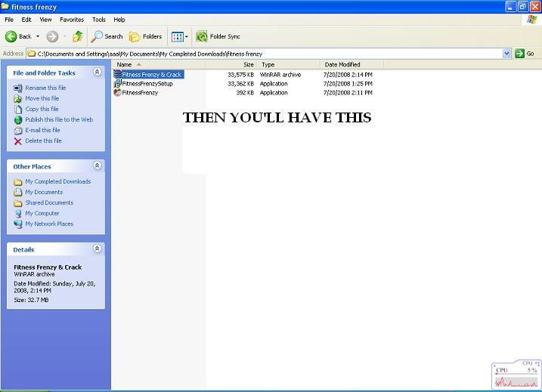Collapse the File and Folder Tasks panel

97,73
